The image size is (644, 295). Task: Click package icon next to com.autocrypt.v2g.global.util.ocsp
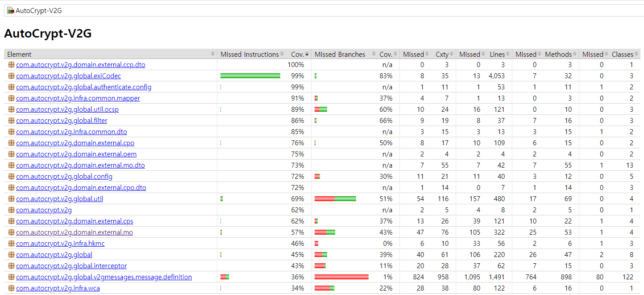coord(11,110)
